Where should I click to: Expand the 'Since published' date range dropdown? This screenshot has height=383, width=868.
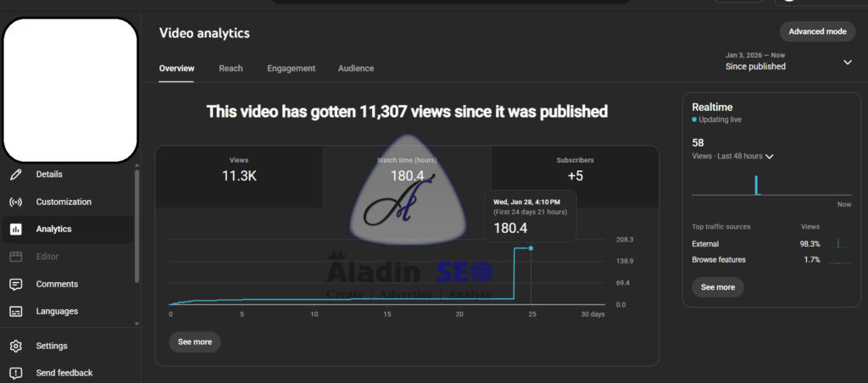point(847,62)
